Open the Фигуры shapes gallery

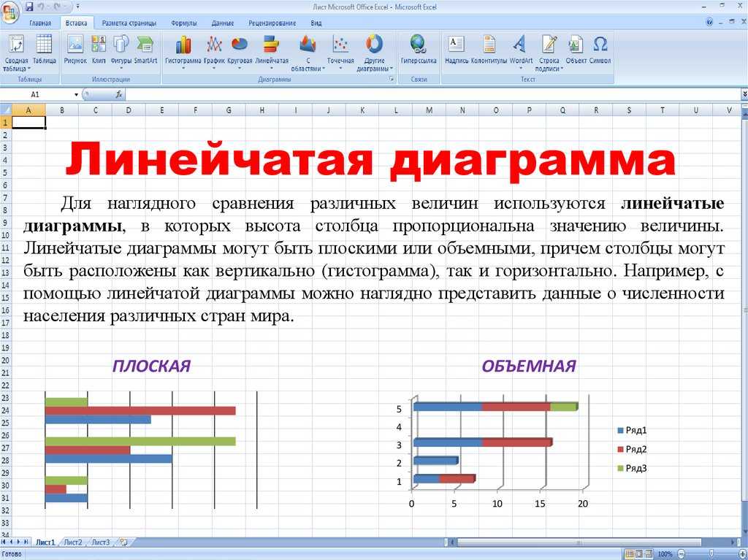click(121, 52)
